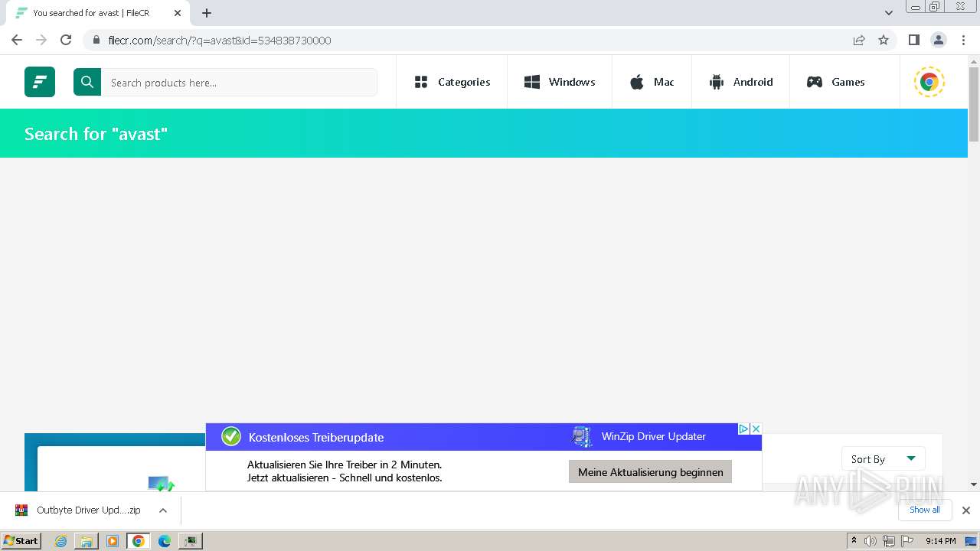Open the FileCR logo home link
The image size is (980, 551).
[40, 82]
